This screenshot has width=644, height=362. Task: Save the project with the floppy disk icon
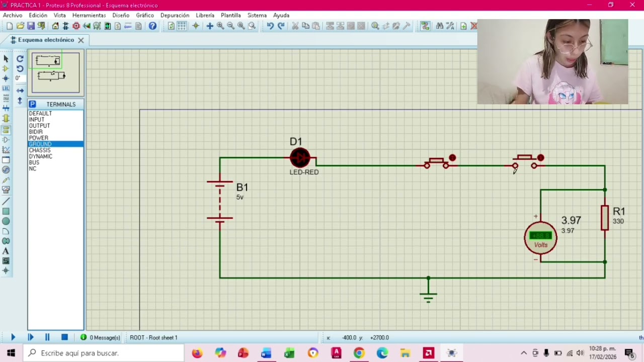coord(31,26)
